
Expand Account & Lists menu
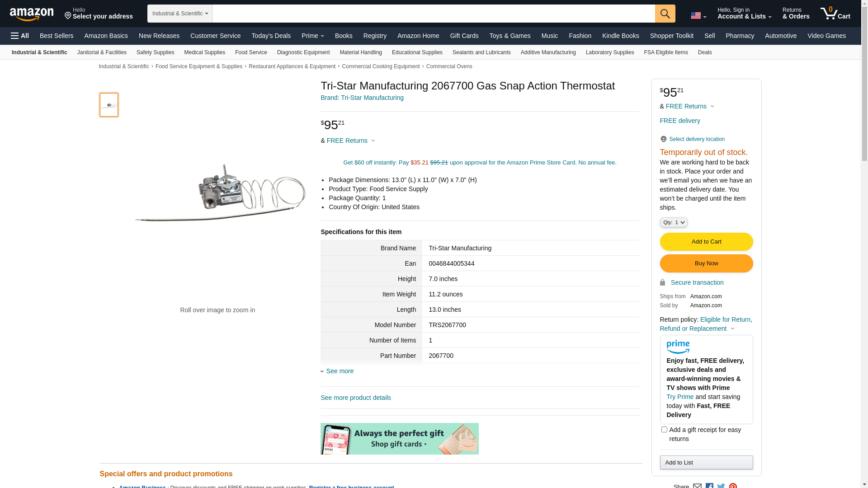click(744, 14)
